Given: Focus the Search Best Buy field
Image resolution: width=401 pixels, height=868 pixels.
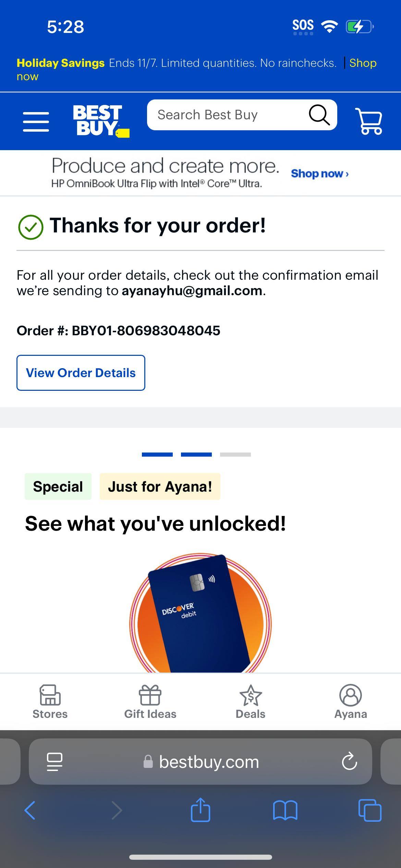Looking at the screenshot, I should [x=226, y=115].
